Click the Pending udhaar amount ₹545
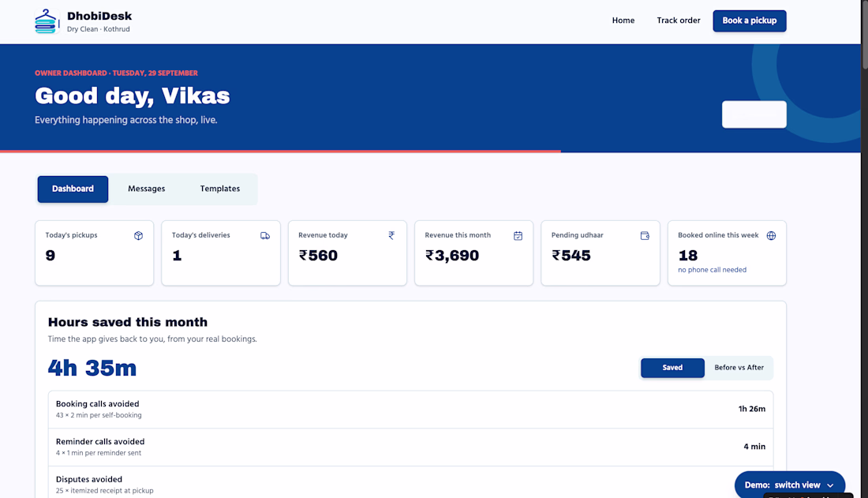This screenshot has width=868, height=498. click(x=571, y=256)
